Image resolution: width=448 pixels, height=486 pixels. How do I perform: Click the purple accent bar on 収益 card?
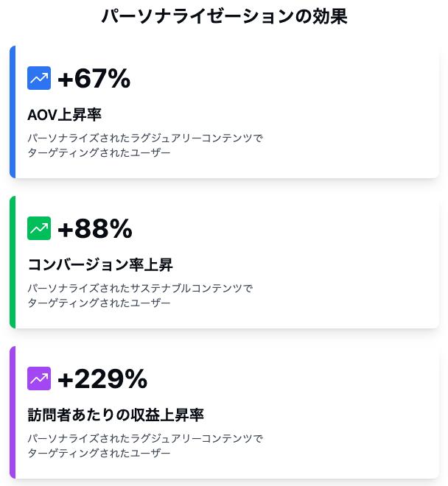click(12, 412)
